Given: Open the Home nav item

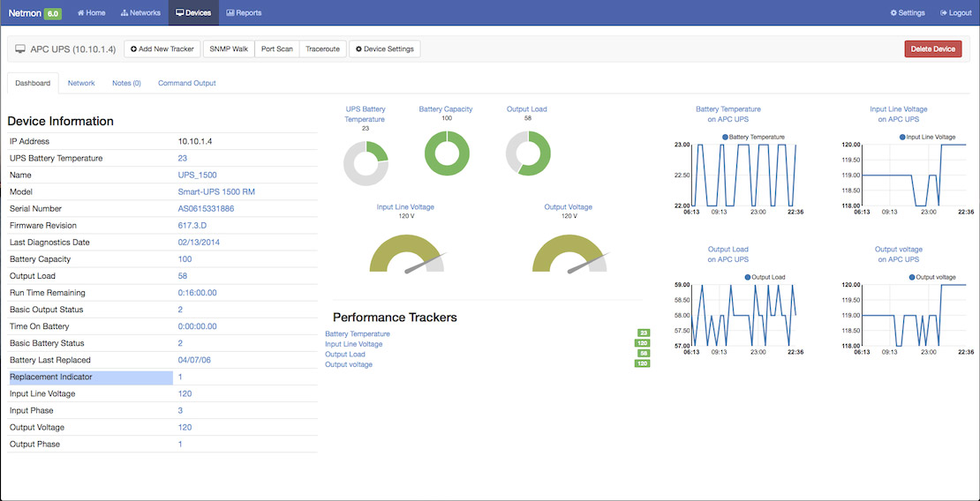Looking at the screenshot, I should [91, 12].
